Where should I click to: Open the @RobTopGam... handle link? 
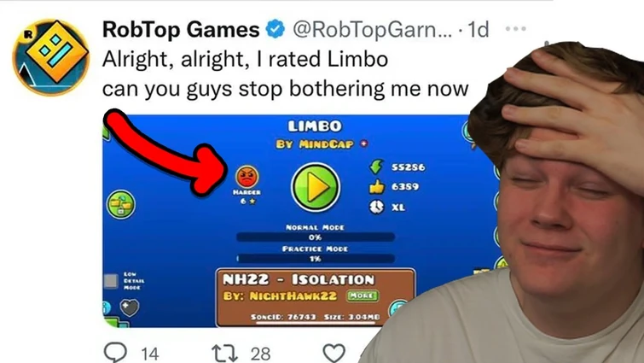372,30
